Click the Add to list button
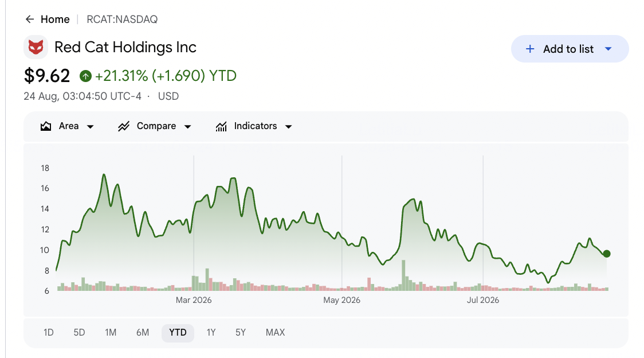The width and height of the screenshot is (644, 358). coord(570,49)
